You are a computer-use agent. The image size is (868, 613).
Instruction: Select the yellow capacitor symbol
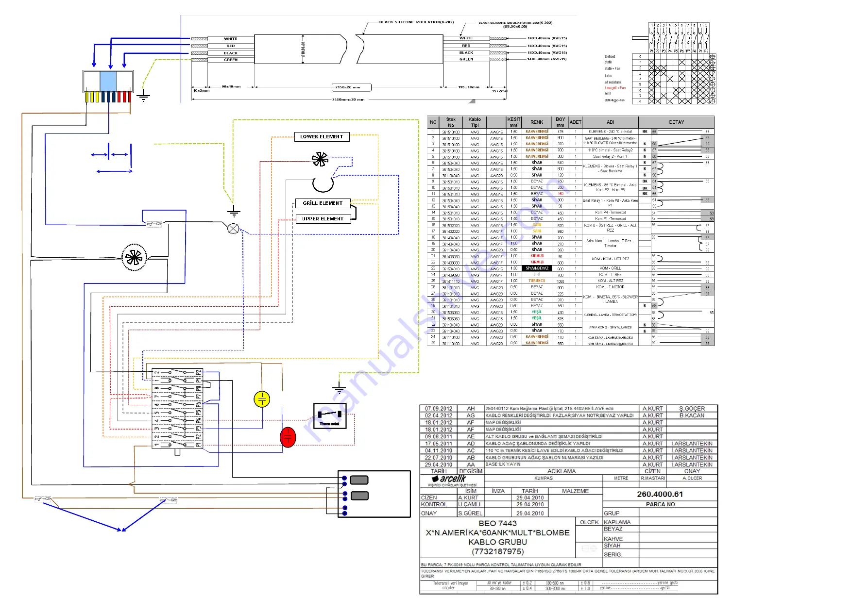tap(262, 399)
